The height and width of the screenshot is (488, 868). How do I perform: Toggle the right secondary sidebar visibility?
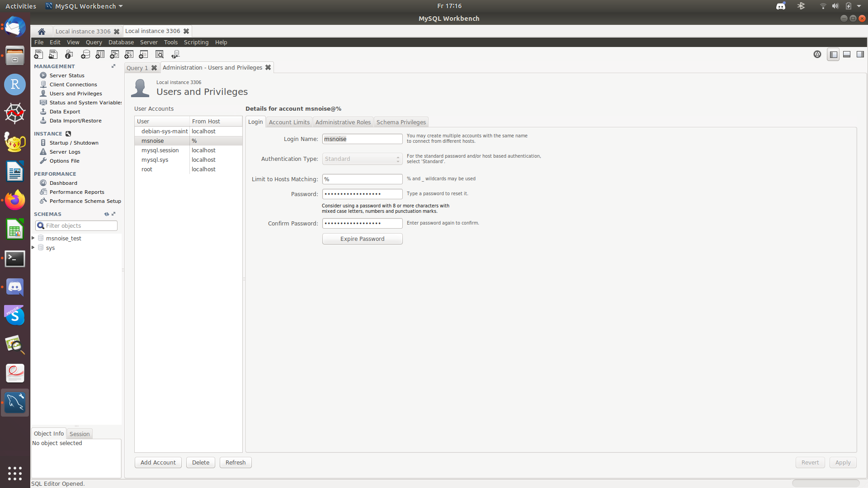coord(860,54)
